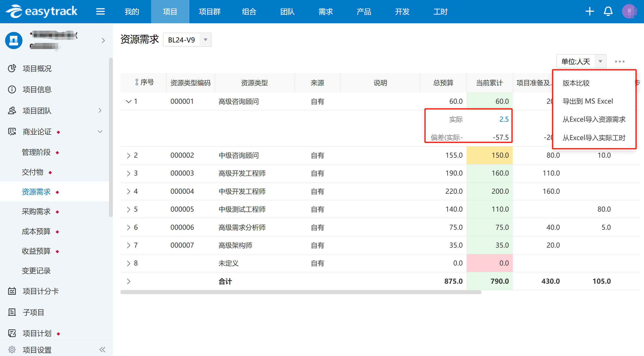Click the 序号 column hierarchy icon
The height and width of the screenshot is (356, 644).
click(x=137, y=82)
